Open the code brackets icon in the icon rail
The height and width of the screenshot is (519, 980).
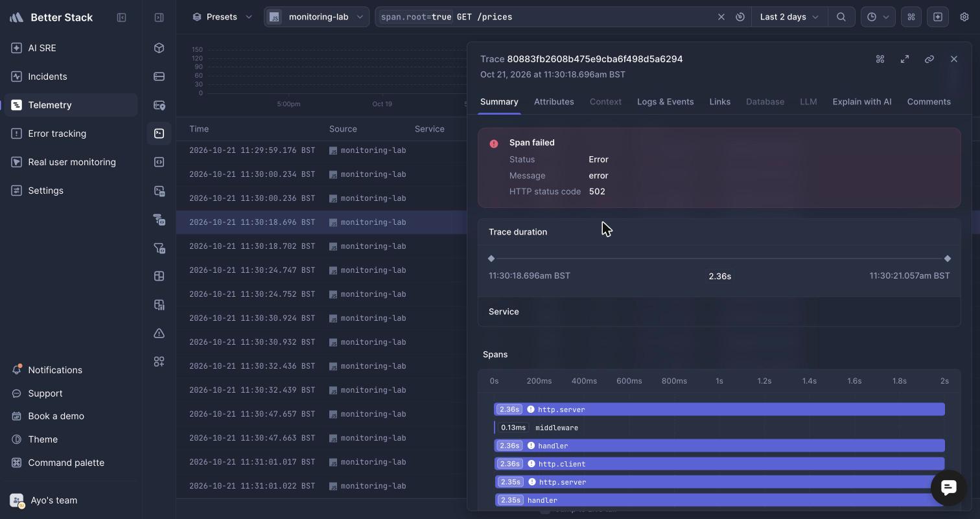[159, 162]
